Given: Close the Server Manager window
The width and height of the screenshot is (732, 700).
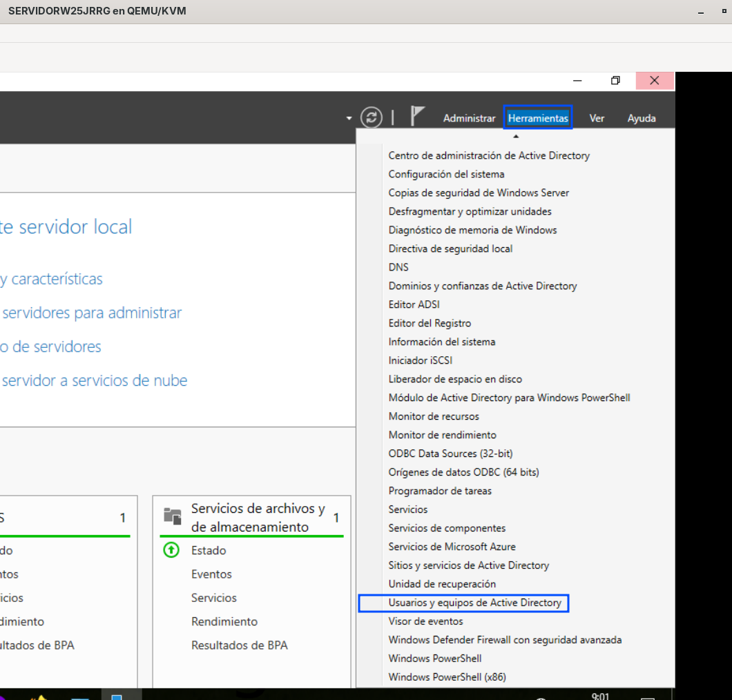Looking at the screenshot, I should pyautogui.click(x=655, y=81).
